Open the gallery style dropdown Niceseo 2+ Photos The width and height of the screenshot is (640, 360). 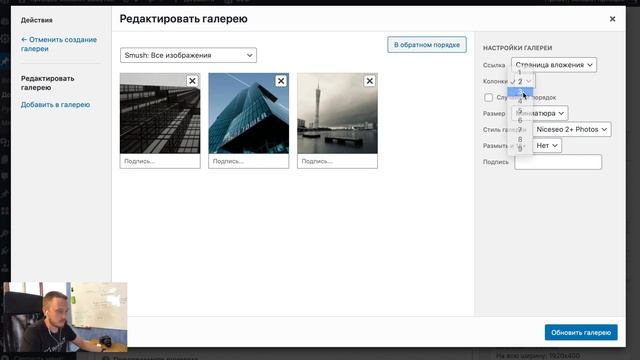pyautogui.click(x=572, y=129)
